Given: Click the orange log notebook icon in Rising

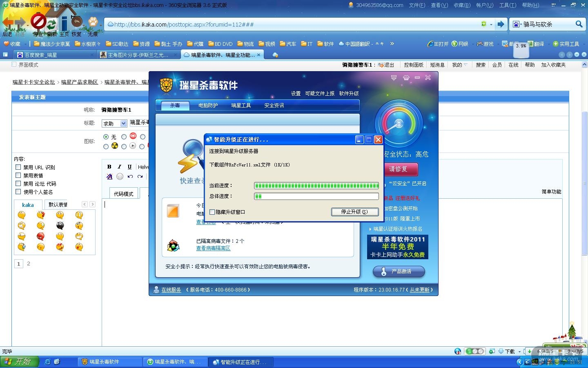Looking at the screenshot, I should pyautogui.click(x=173, y=211).
